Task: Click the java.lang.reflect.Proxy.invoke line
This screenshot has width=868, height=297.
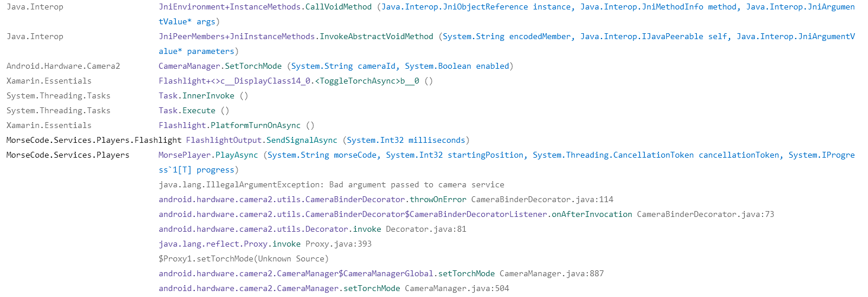Action: 265,244
